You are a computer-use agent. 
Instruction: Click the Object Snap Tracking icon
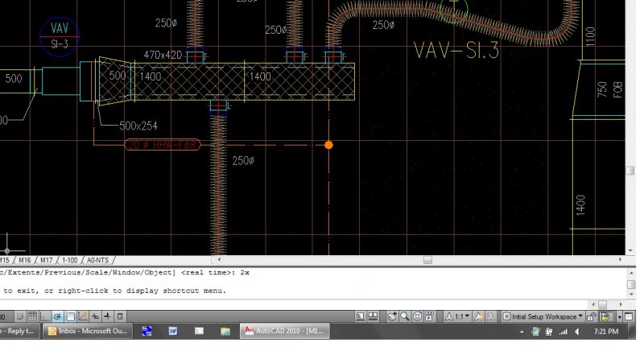(83, 316)
